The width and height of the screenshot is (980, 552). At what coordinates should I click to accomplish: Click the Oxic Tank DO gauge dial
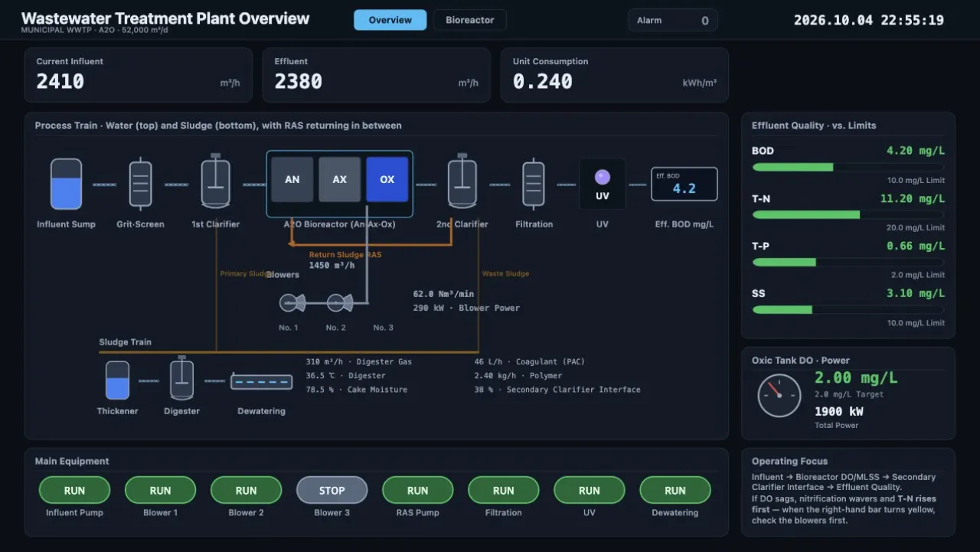pyautogui.click(x=779, y=396)
